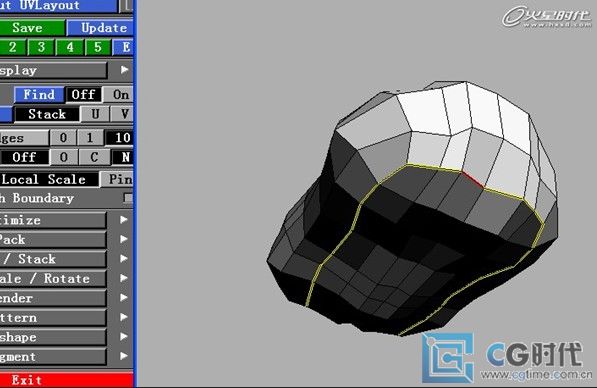Select view slot number 3

tap(41, 47)
